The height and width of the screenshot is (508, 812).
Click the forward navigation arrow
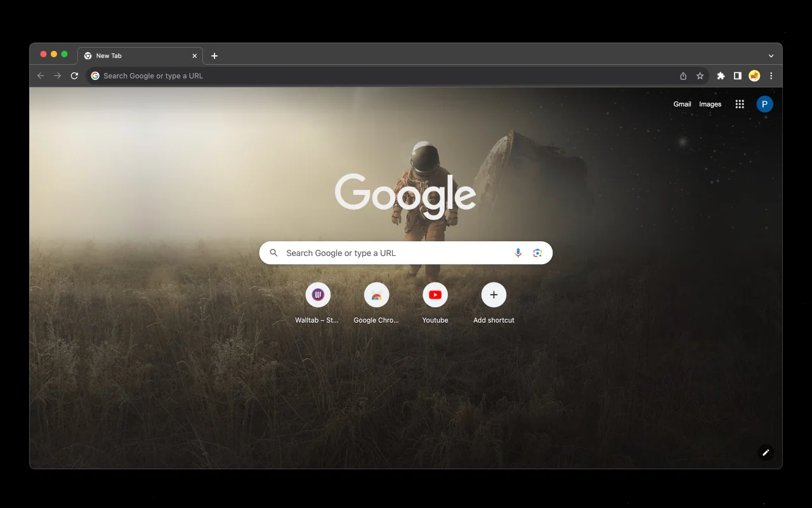(x=58, y=76)
